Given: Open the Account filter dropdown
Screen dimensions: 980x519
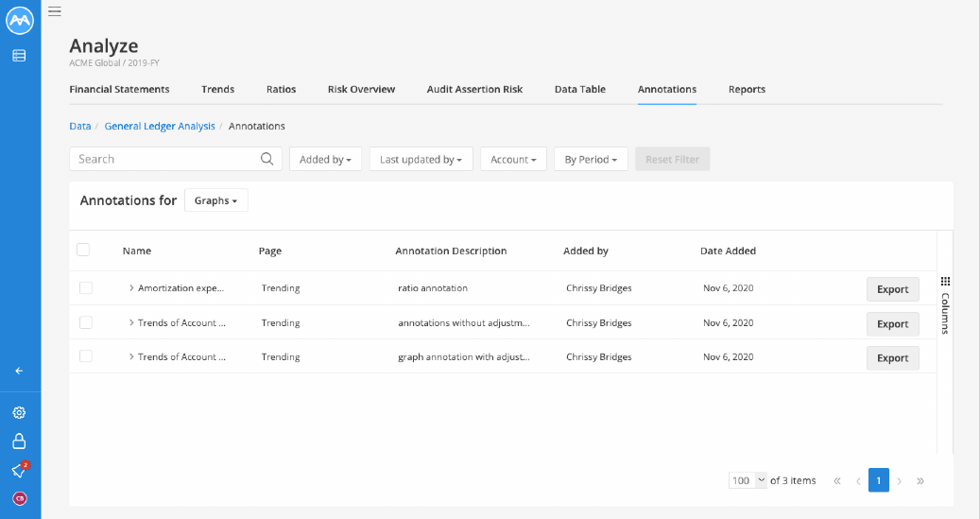Looking at the screenshot, I should tap(514, 160).
